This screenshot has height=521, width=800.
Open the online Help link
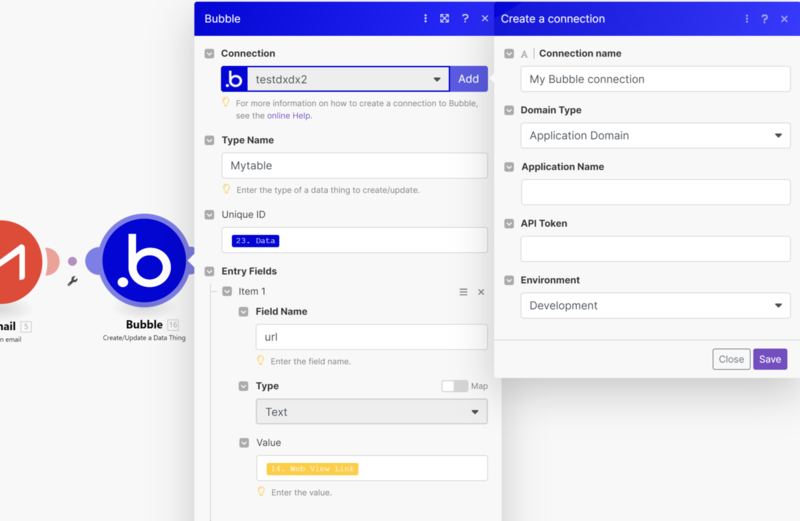288,116
